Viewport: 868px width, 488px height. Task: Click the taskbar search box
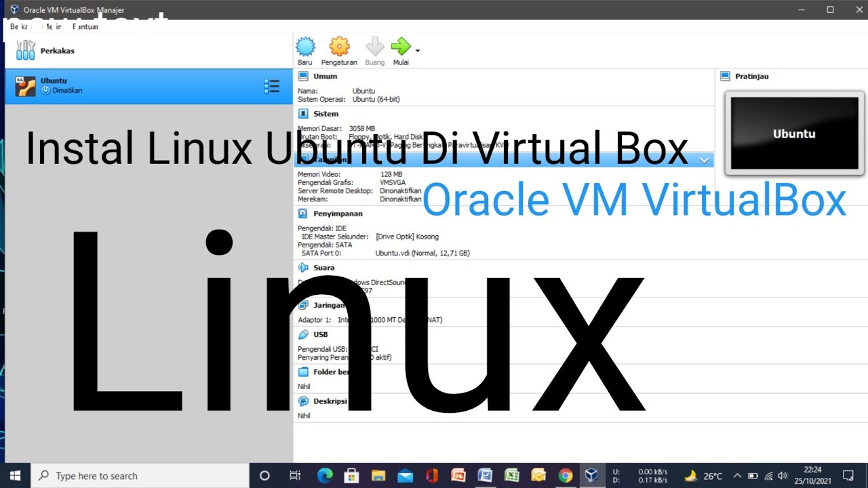[x=140, y=476]
